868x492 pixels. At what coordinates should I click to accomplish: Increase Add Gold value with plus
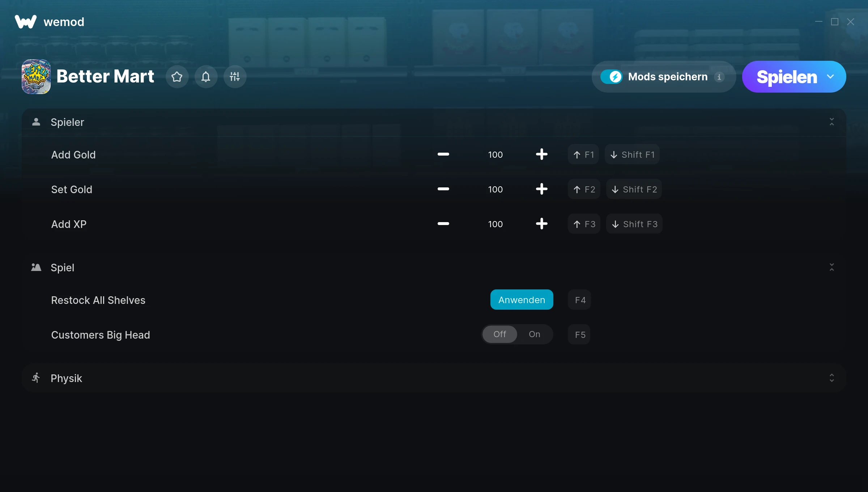[541, 154]
